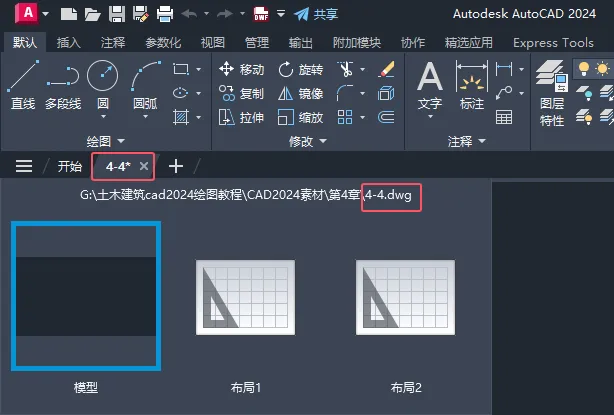Click the offset tool icon
Screen dimensions: 614x415
(386, 117)
